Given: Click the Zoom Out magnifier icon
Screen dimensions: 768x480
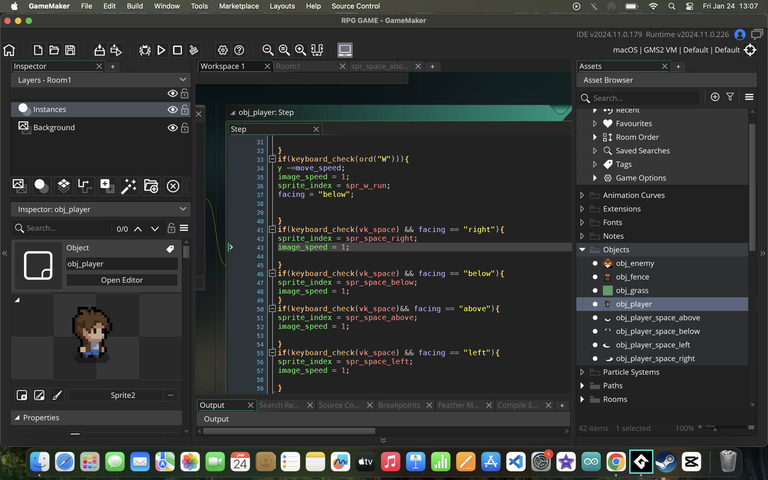Looking at the screenshot, I should (268, 50).
